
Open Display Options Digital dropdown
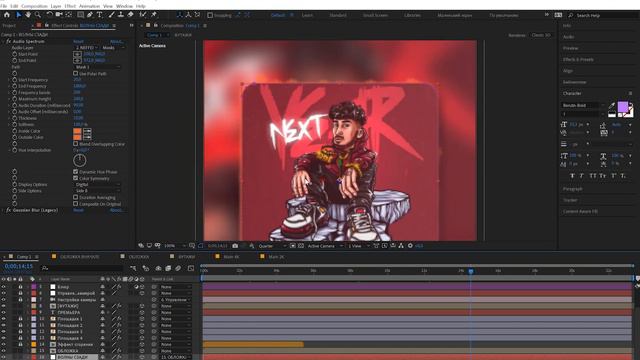click(98, 184)
